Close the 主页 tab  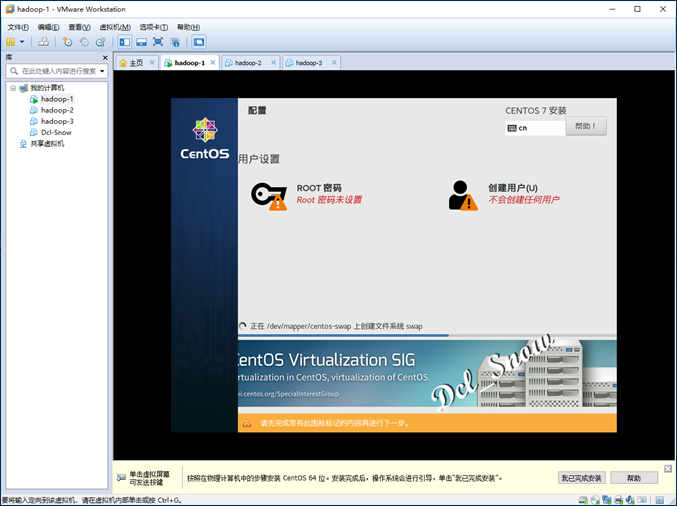[152, 63]
